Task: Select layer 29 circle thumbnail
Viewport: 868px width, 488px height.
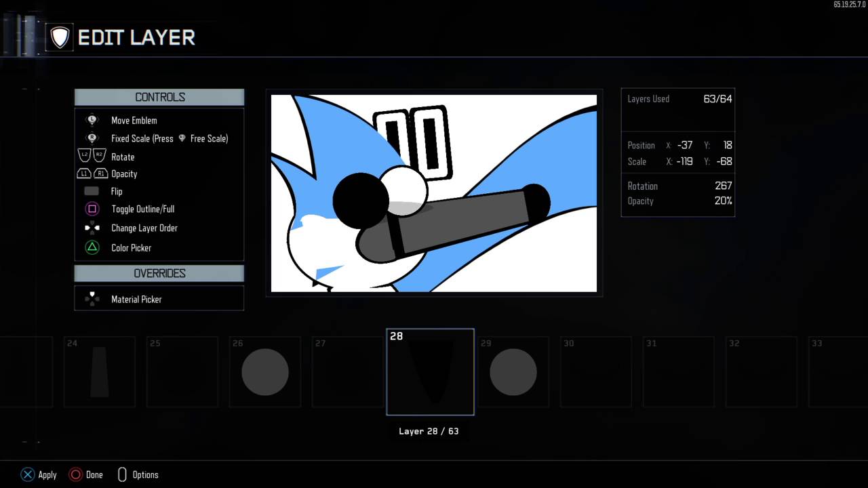Action: pos(513,371)
